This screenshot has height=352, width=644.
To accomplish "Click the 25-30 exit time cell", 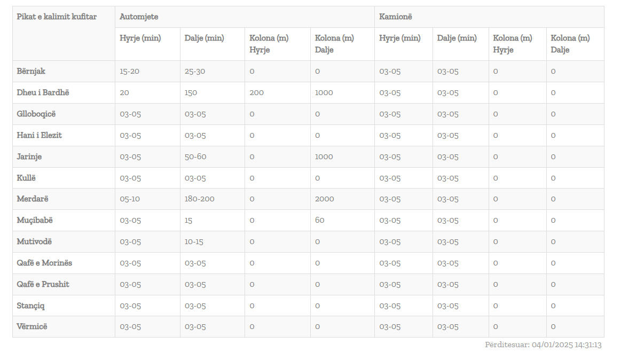I will coord(195,71).
